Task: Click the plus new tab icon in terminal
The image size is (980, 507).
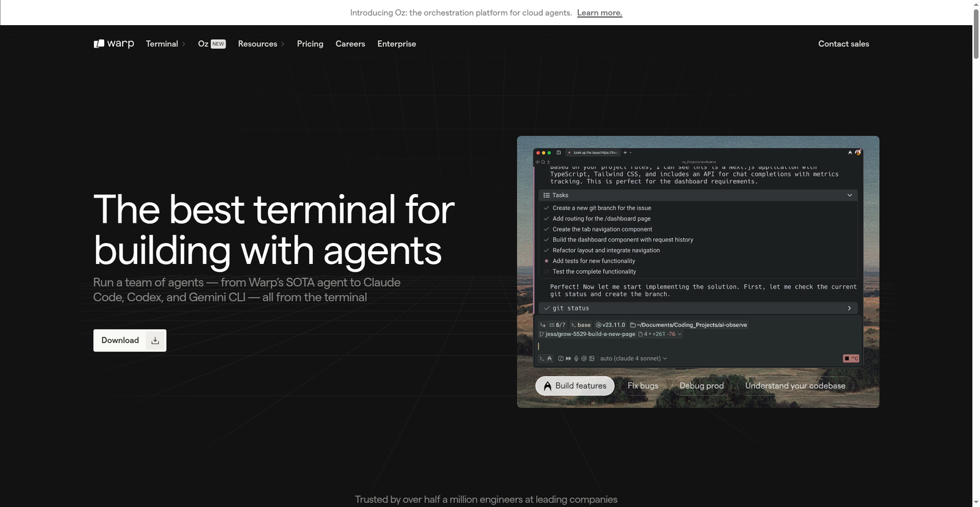Action: tap(625, 152)
